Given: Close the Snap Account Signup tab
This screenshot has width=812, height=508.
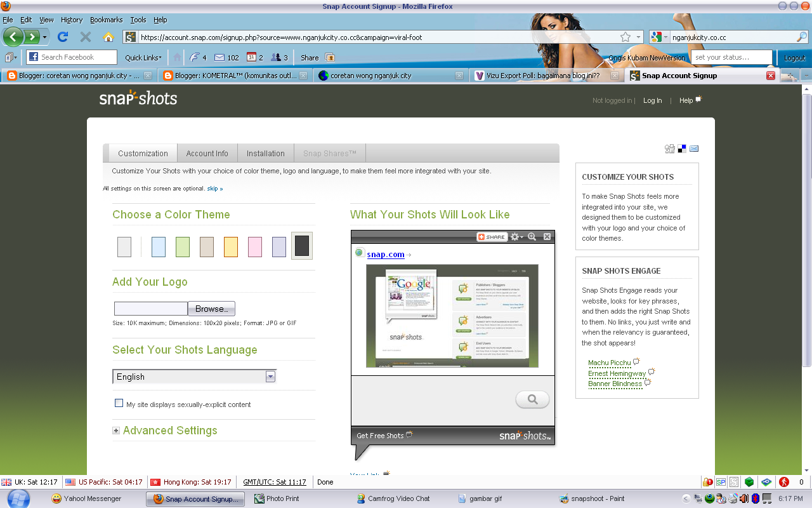Looking at the screenshot, I should [771, 76].
